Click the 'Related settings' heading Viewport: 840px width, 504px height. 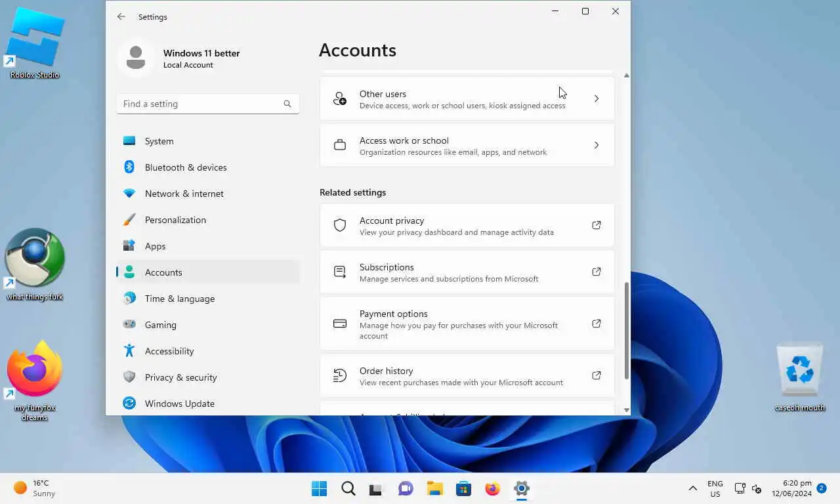pos(352,192)
